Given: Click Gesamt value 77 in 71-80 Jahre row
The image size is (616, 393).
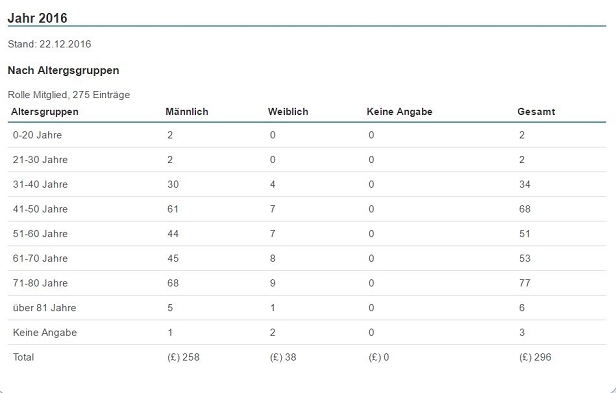Looking at the screenshot, I should pos(525,283).
